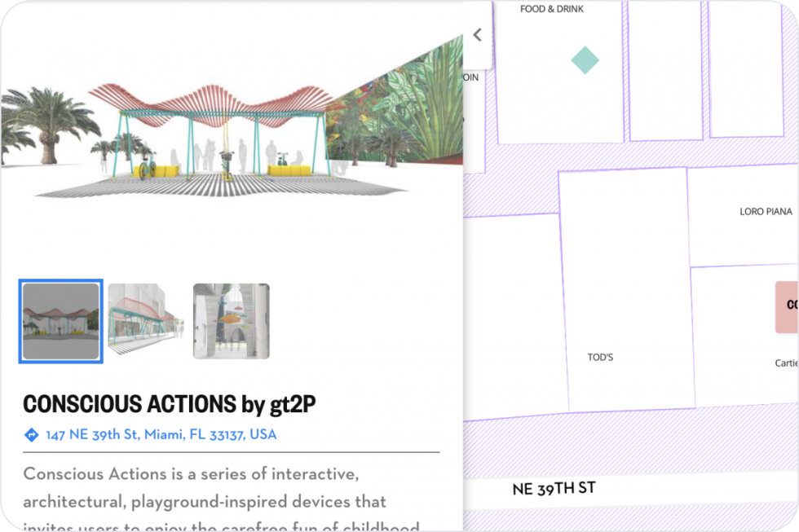Click the FOOD & DRINK zone label
The image size is (799, 532).
[x=551, y=9]
